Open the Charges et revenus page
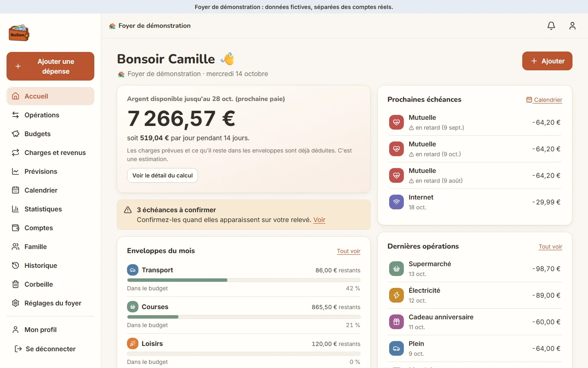The height and width of the screenshot is (368, 588). [x=50, y=153]
